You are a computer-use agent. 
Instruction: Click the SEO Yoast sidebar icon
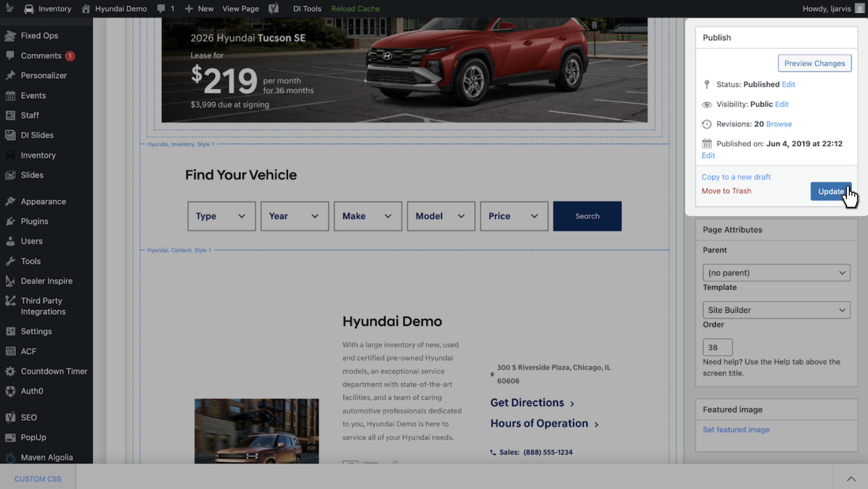[x=10, y=417]
